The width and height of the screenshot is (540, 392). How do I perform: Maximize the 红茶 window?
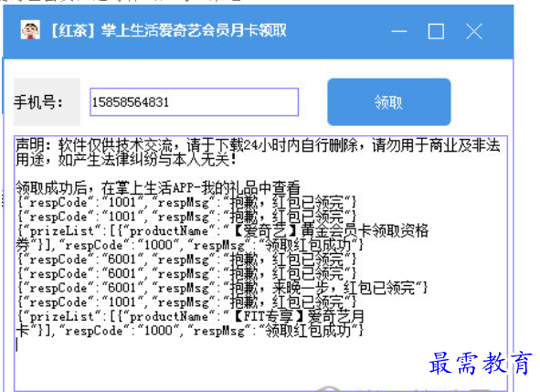point(436,31)
